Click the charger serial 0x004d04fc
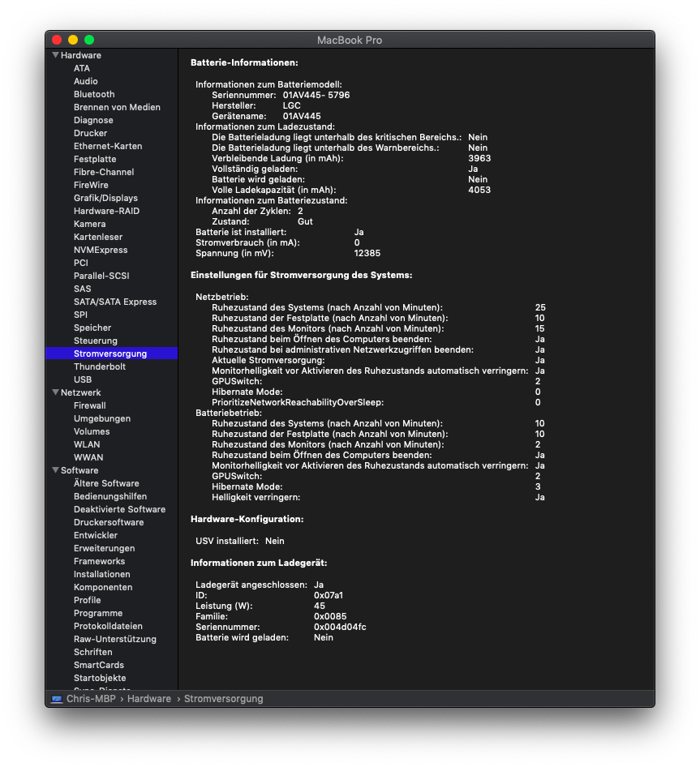Screen dimensions: 700x767 pos(340,627)
